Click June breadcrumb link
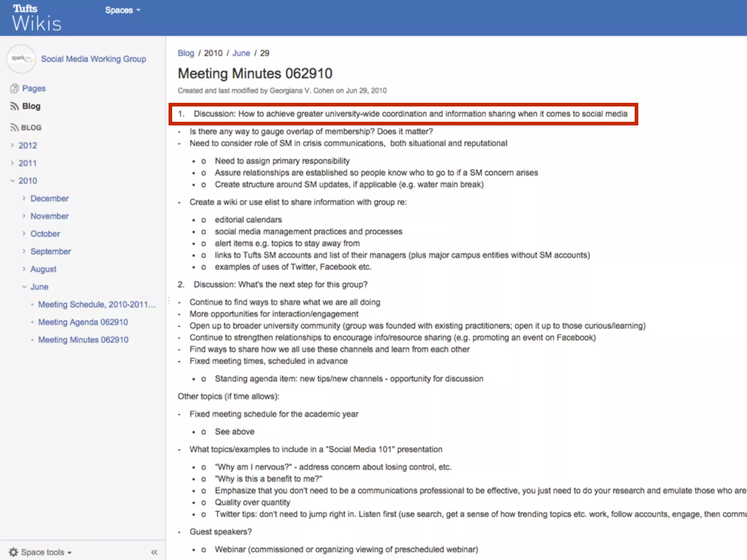The height and width of the screenshot is (560, 747). pos(241,53)
